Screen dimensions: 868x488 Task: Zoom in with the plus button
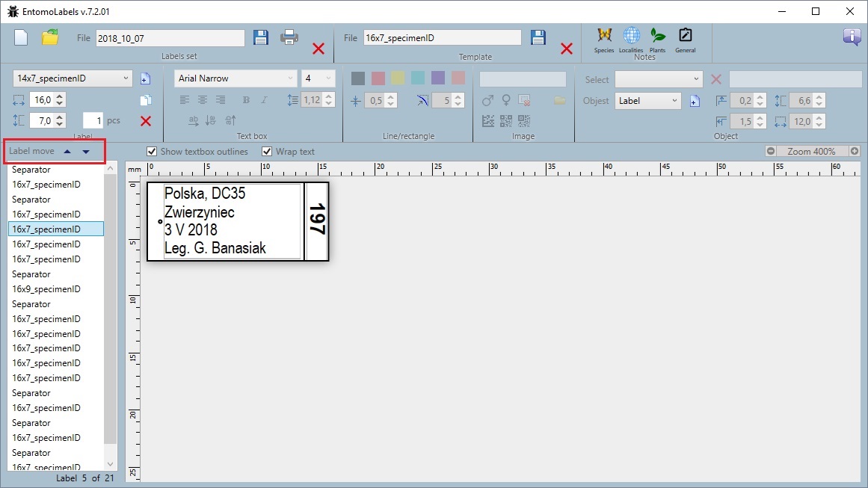tap(855, 152)
